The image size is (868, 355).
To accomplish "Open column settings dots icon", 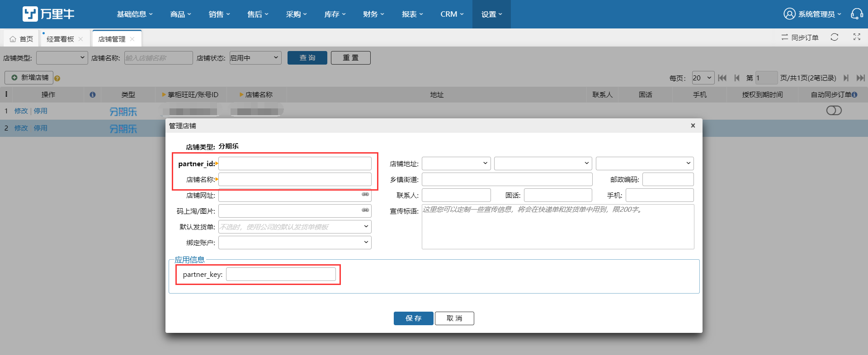I will coord(6,94).
